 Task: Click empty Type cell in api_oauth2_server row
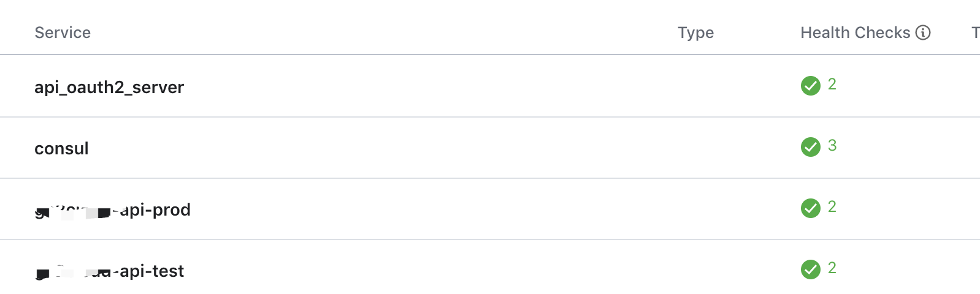click(x=695, y=86)
